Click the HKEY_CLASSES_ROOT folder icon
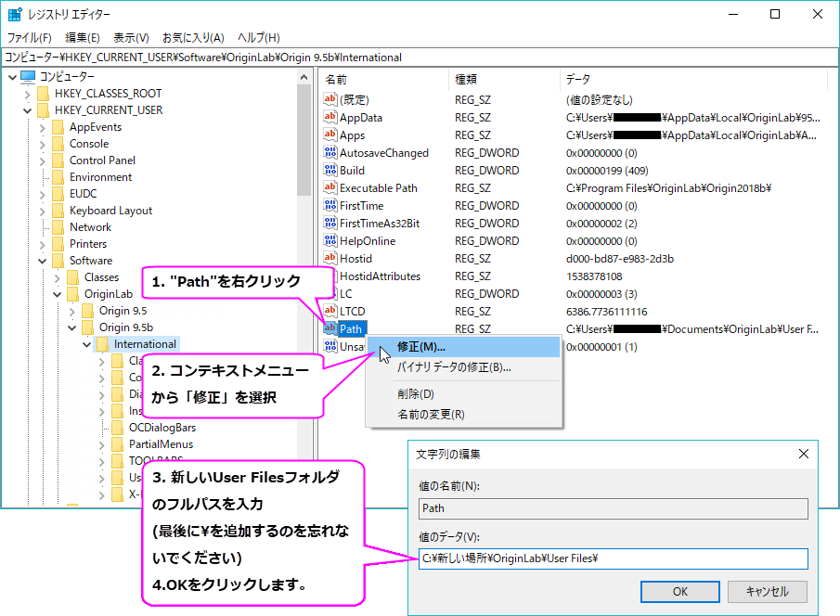This screenshot has height=616, width=840. [x=44, y=94]
